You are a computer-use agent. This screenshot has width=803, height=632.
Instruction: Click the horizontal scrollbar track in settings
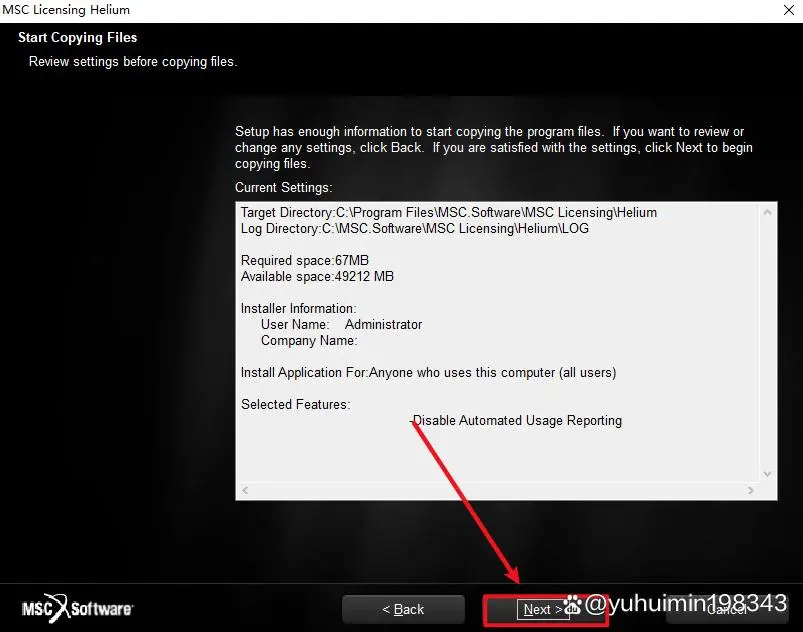pyautogui.click(x=498, y=490)
